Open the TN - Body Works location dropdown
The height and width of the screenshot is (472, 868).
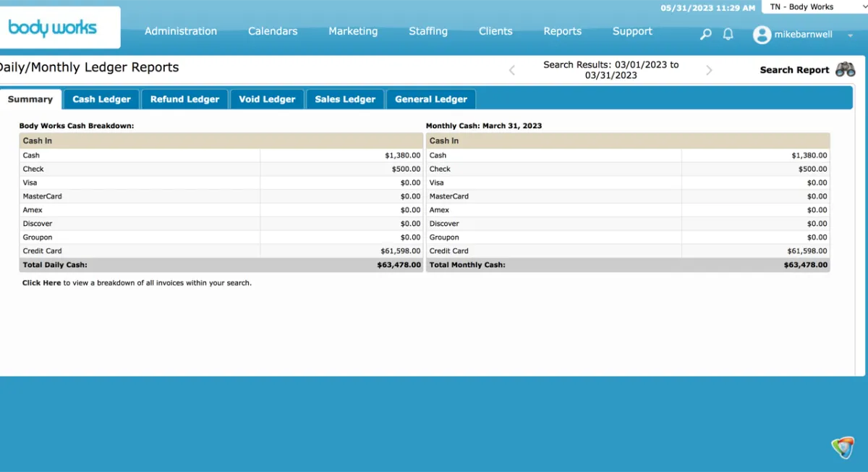(815, 7)
